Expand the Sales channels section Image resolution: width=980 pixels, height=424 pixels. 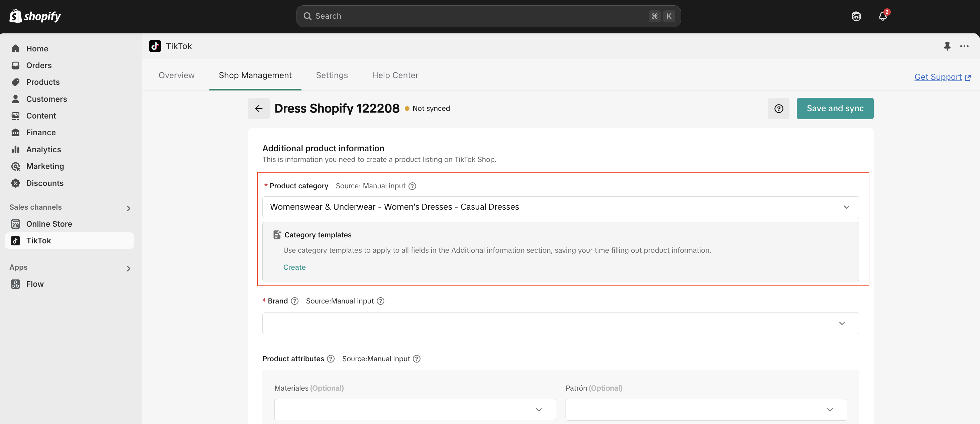pos(128,208)
